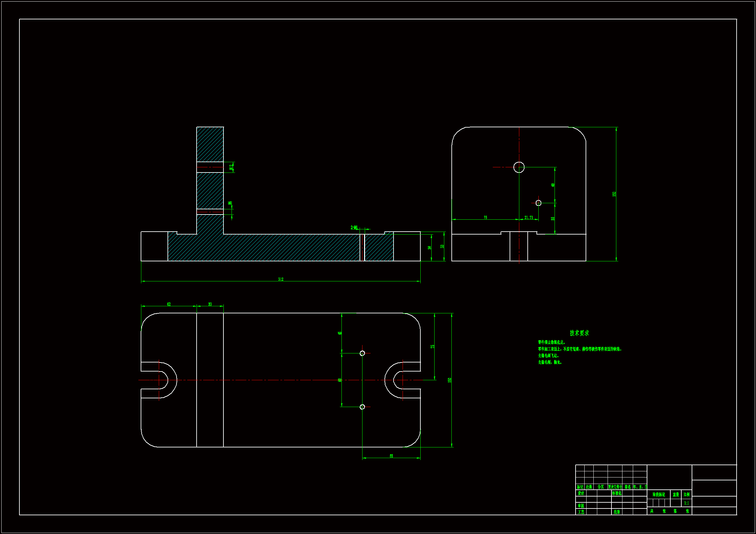This screenshot has width=756, height=534.
Task: Select the 批准 cell in title block
Action: point(617,512)
